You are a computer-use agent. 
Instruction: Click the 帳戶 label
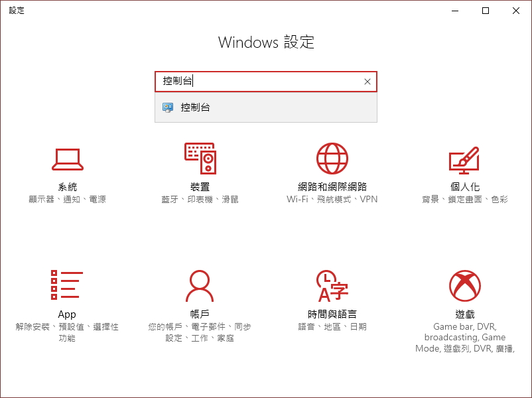pos(200,314)
